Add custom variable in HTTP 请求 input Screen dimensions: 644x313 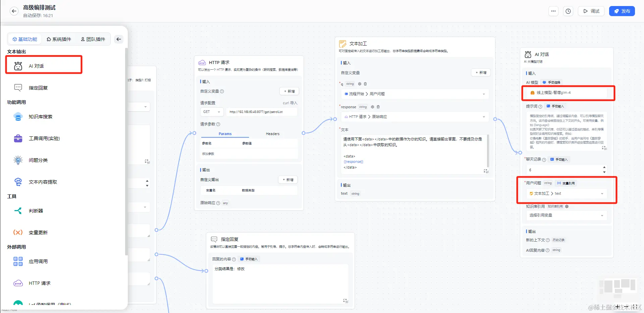point(289,91)
